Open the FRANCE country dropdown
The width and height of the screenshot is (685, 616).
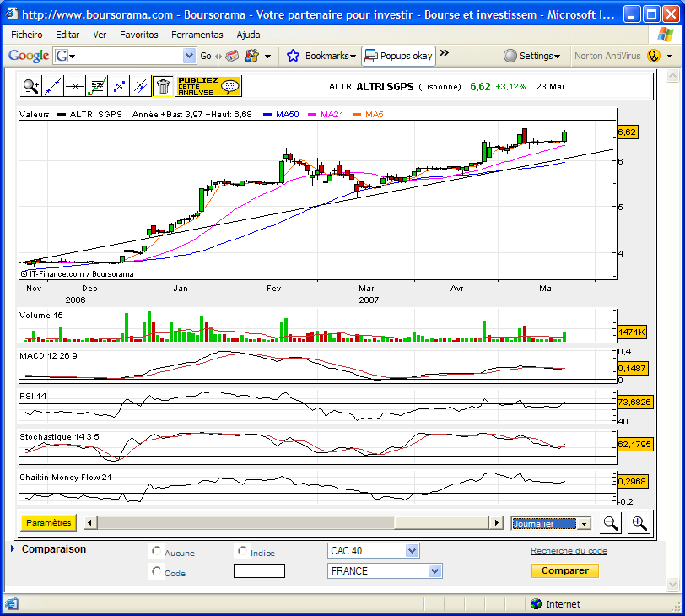click(385, 570)
